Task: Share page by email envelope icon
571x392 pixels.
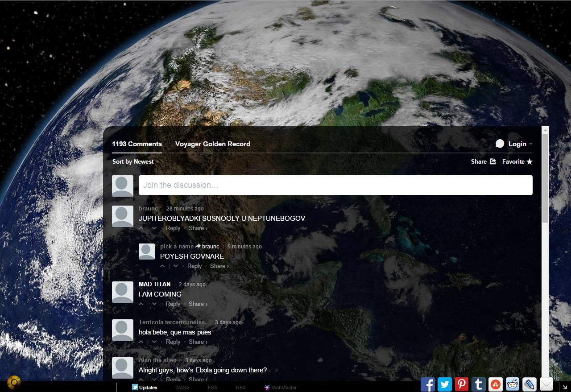Action: [546, 384]
